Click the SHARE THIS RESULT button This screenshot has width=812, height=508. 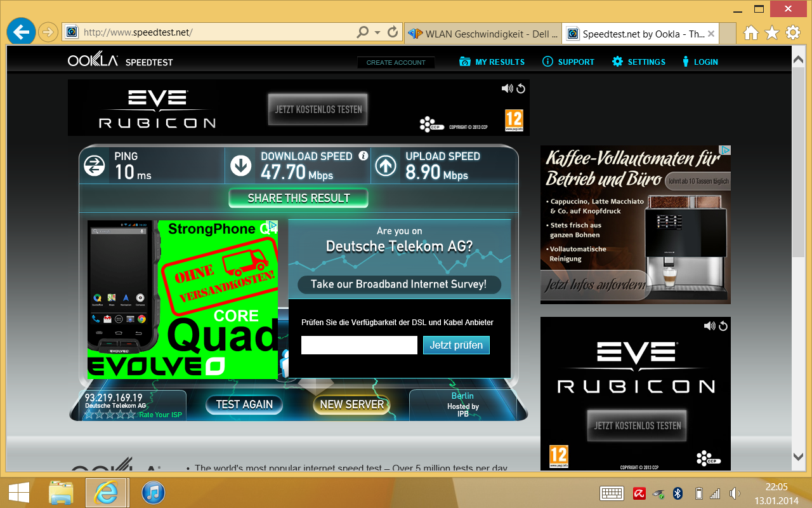298,198
